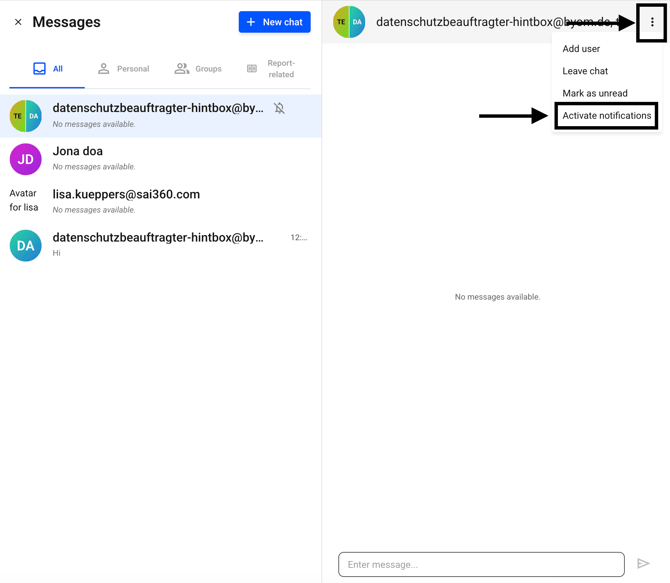
Task: Click the muted bell icon on first chat
Action: click(x=280, y=108)
